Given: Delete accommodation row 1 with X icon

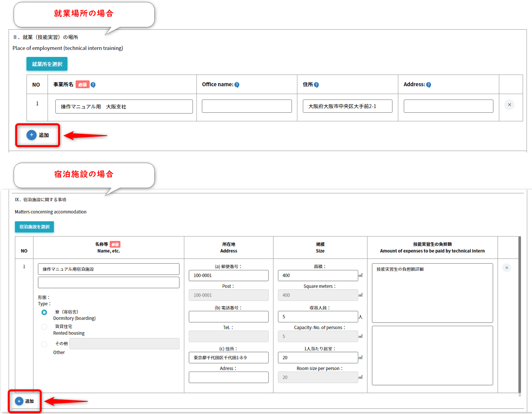Looking at the screenshot, I should click(507, 268).
